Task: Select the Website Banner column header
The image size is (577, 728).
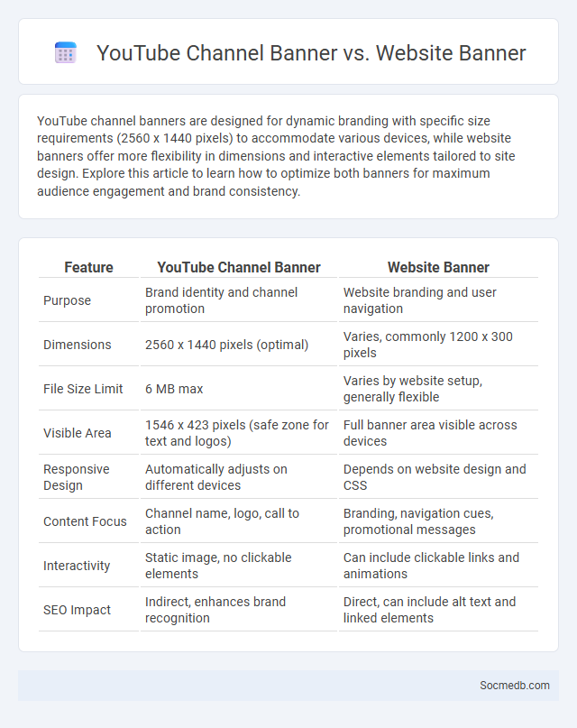Action: click(438, 267)
